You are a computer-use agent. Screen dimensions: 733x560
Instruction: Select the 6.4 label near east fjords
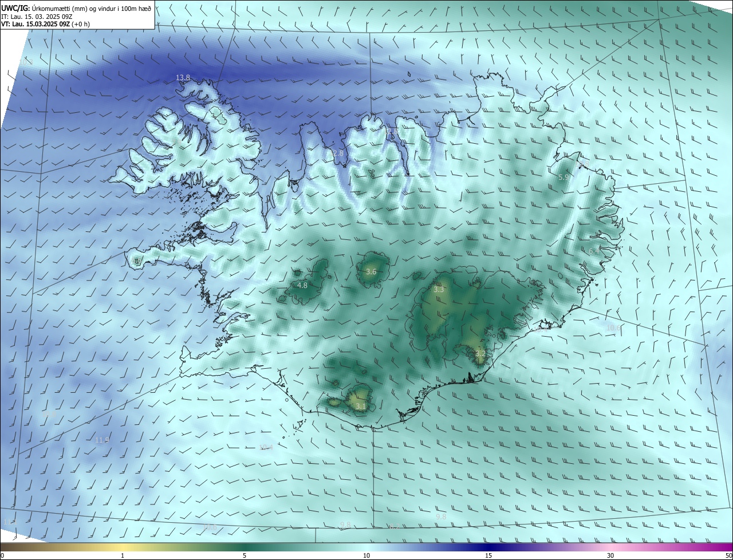pyautogui.click(x=594, y=251)
